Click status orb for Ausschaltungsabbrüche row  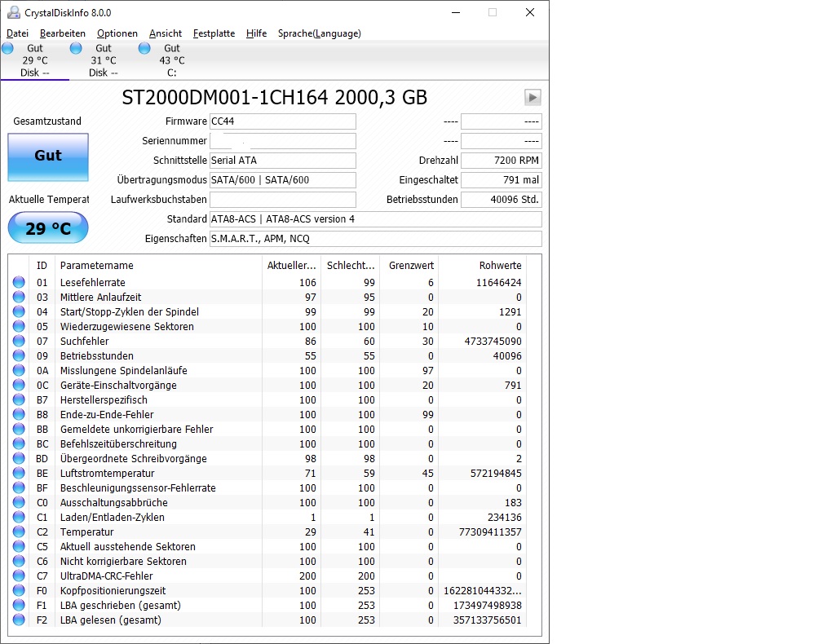19,502
